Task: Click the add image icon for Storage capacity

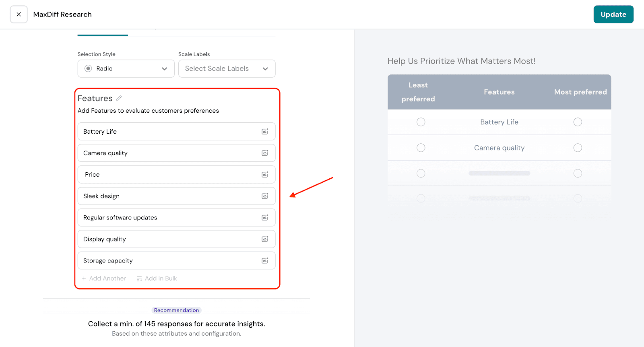Action: [265, 261]
